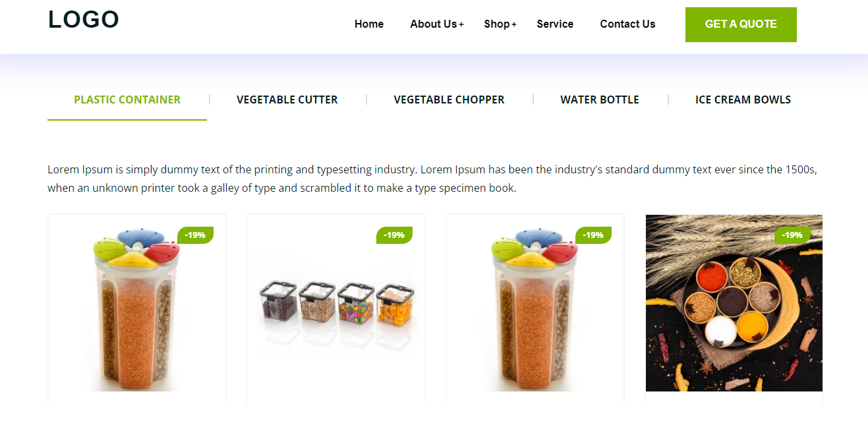Open third product's lentil container image
This screenshot has width=868, height=431.
pos(535,303)
